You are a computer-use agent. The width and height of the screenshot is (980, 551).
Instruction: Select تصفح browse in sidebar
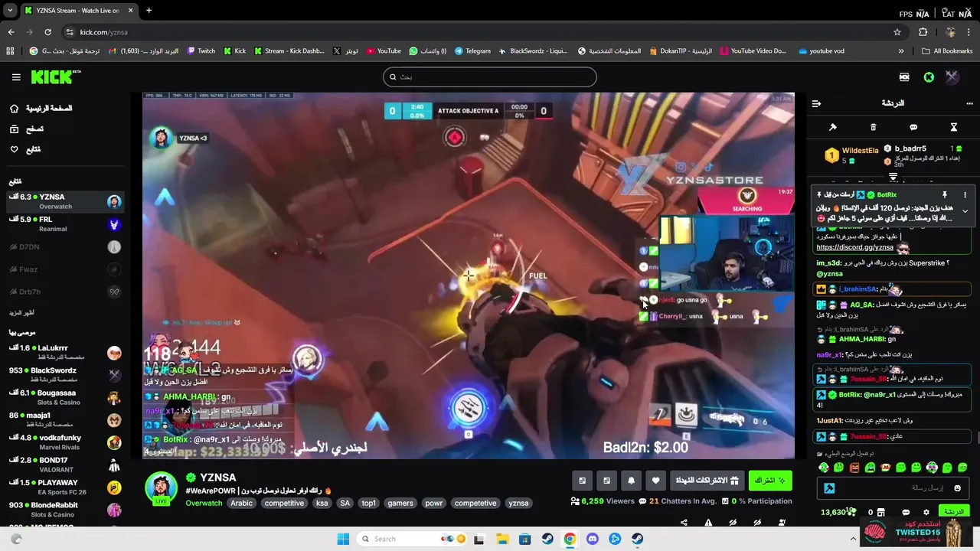tap(27, 129)
